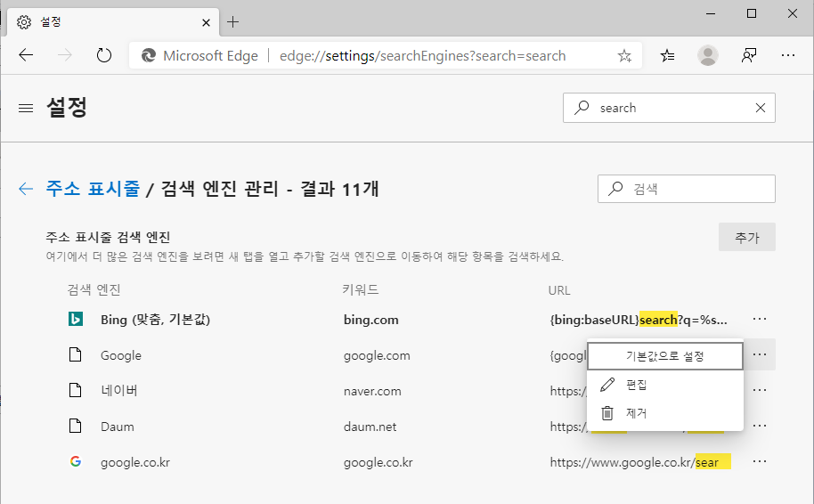Click the page icon beside 네이버
Viewport: 814px width, 504px height.
[76, 390]
